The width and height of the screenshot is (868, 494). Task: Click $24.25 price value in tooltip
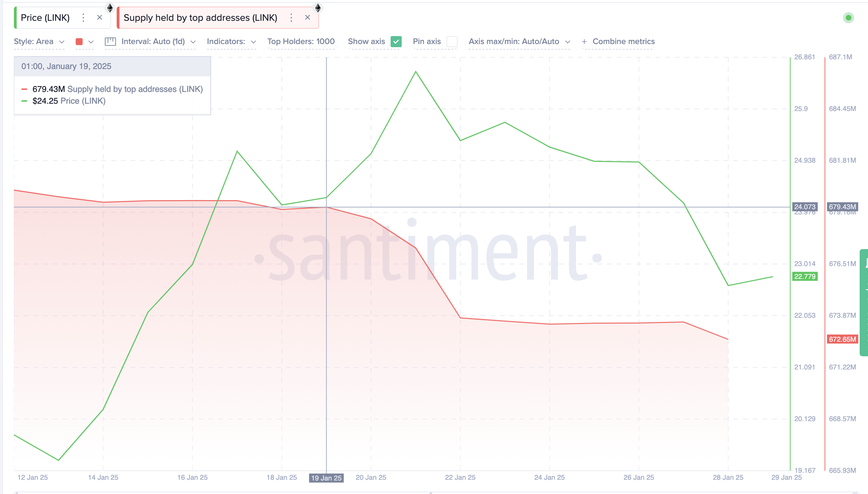point(45,101)
